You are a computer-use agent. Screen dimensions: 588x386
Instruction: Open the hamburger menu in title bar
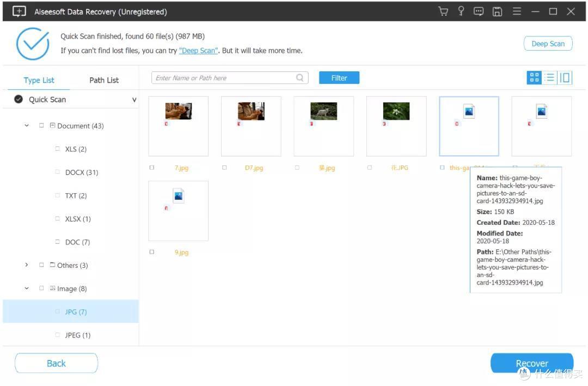point(517,11)
